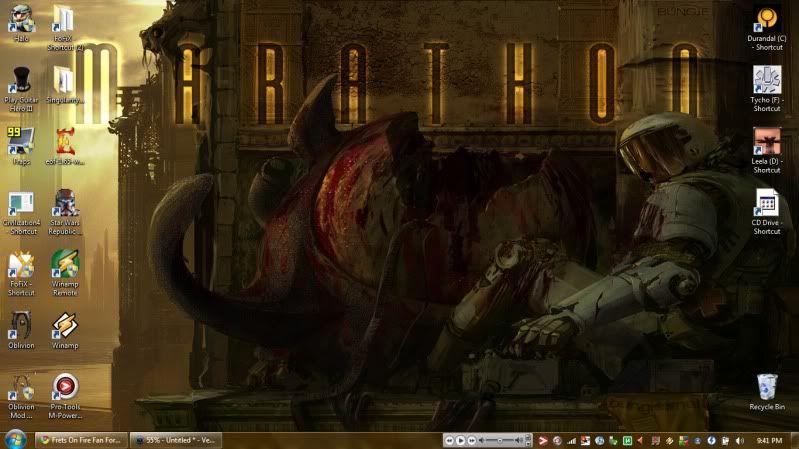Open the Tycho (F) drive shortcut
Image resolution: width=799 pixels, height=449 pixels.
pos(766,89)
